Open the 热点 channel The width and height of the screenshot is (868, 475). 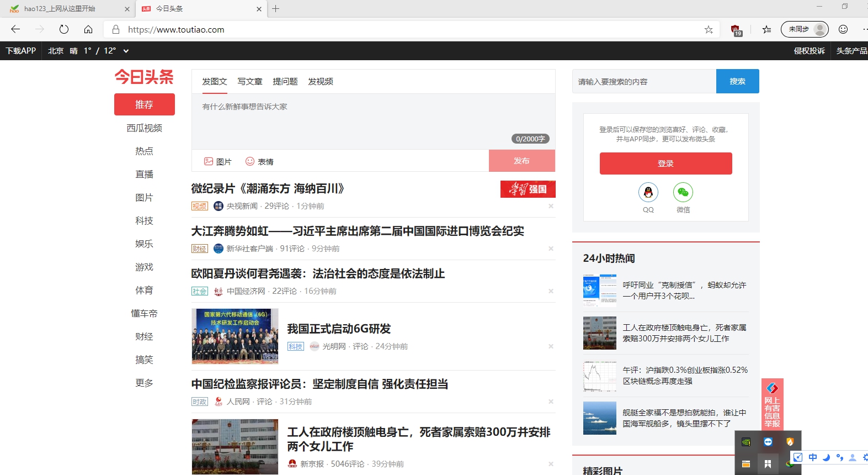click(x=145, y=151)
